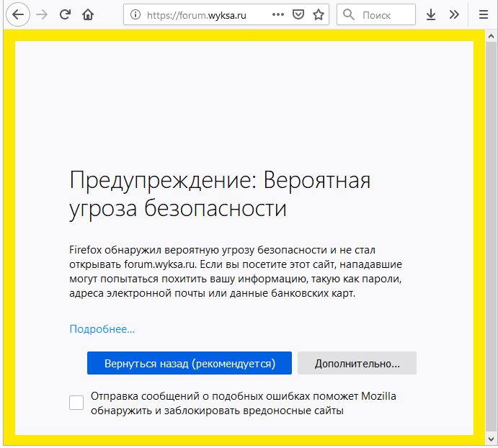Click Вернуться назад (рекомендуется) button
Screen dimensions: 498x448
(x=190, y=363)
